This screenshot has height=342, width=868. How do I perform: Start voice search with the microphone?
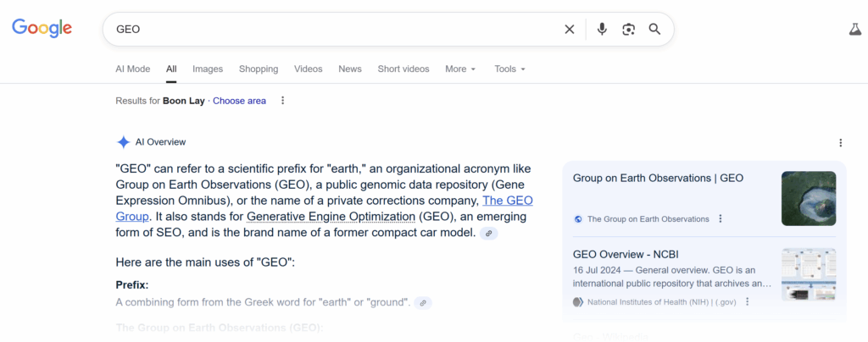(x=603, y=30)
